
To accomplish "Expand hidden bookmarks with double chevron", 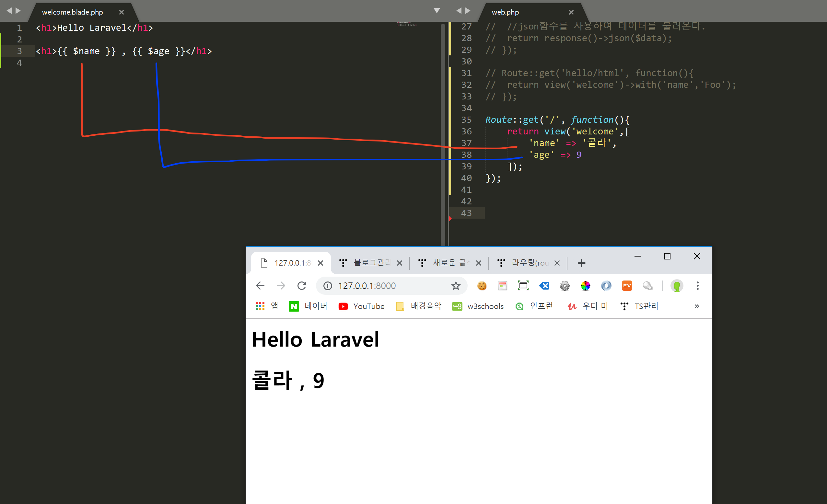I will pos(697,306).
